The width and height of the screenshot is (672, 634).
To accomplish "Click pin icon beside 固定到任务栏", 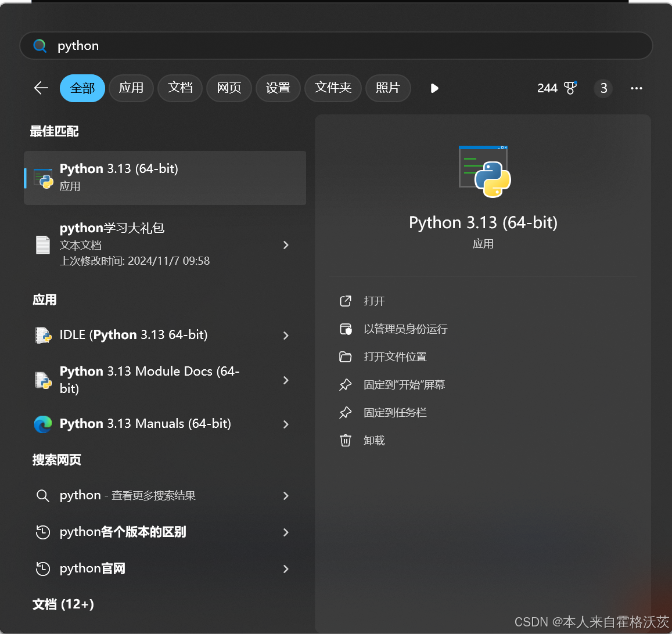I will 346,413.
